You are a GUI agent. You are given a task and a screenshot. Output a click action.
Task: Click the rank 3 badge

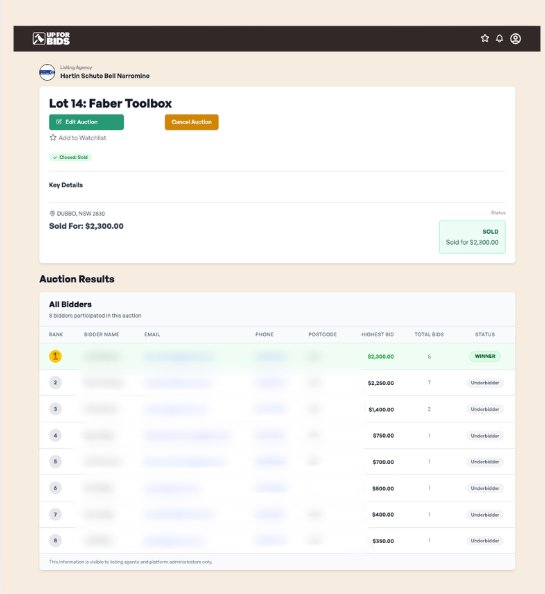[55, 409]
